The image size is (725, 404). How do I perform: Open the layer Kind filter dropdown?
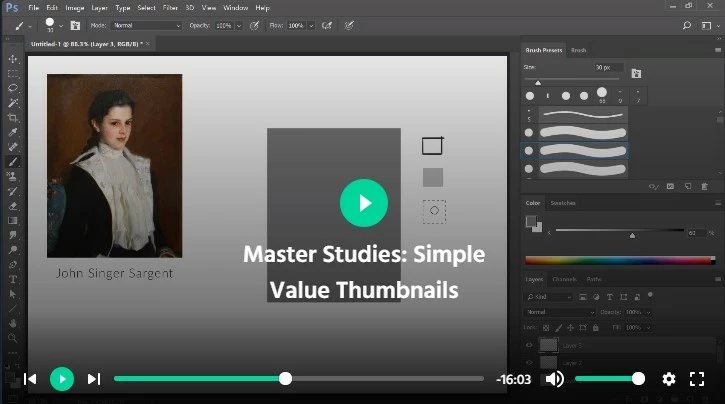pyautogui.click(x=549, y=297)
